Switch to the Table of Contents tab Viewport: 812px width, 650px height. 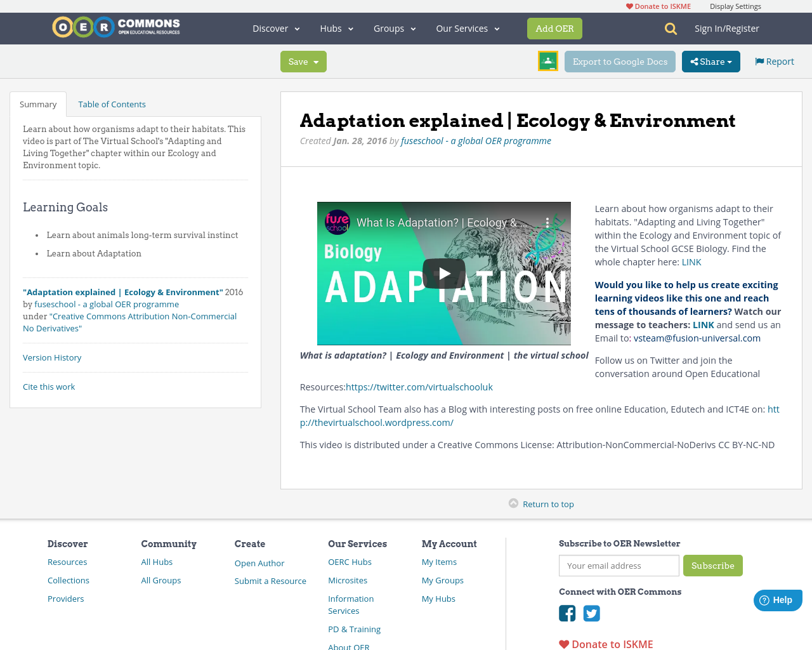(x=112, y=104)
